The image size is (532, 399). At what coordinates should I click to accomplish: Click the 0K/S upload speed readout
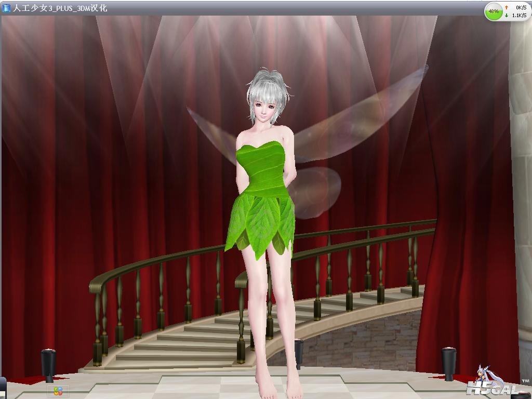pos(521,7)
